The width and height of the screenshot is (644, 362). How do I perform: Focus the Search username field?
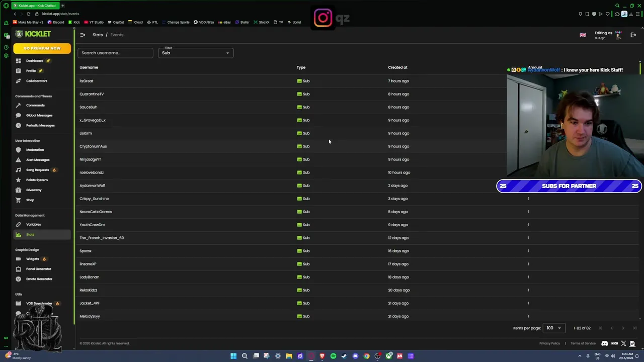(115, 53)
